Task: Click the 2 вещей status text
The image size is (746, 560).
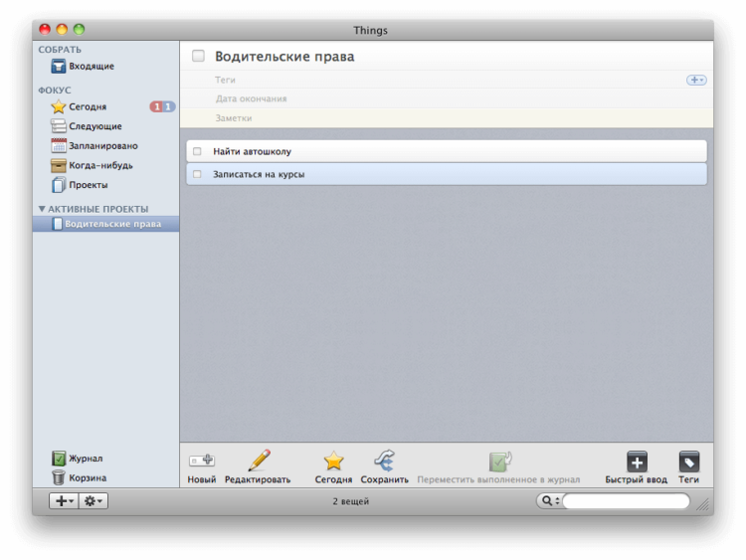Action: pyautogui.click(x=351, y=501)
